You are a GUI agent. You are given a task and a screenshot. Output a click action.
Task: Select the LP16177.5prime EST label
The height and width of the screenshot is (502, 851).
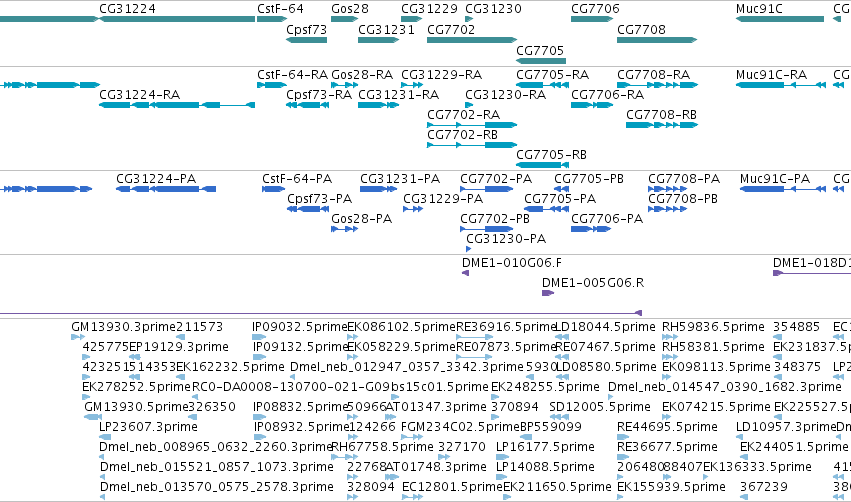pos(545,447)
